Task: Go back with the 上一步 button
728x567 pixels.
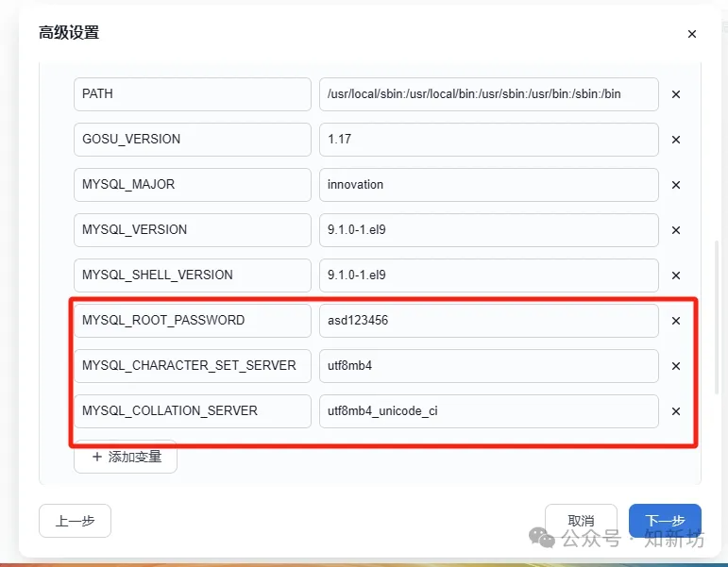Action: tap(75, 521)
